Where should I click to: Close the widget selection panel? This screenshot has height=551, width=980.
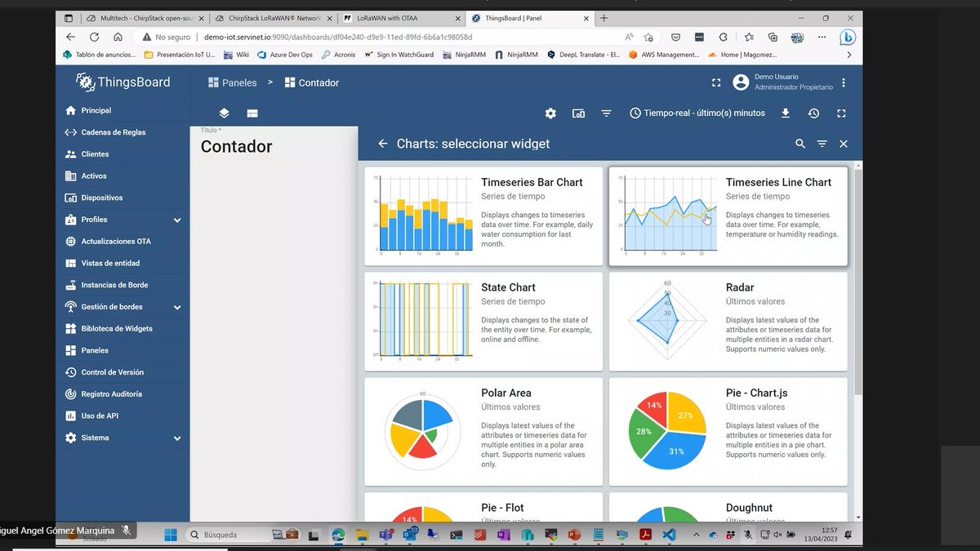click(x=844, y=144)
